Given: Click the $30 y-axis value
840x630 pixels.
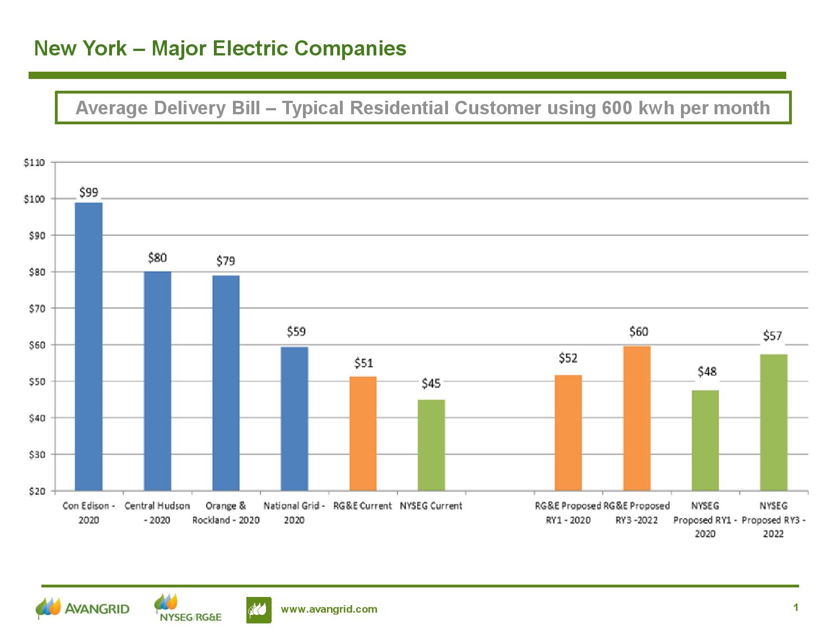Looking at the screenshot, I should [x=36, y=455].
